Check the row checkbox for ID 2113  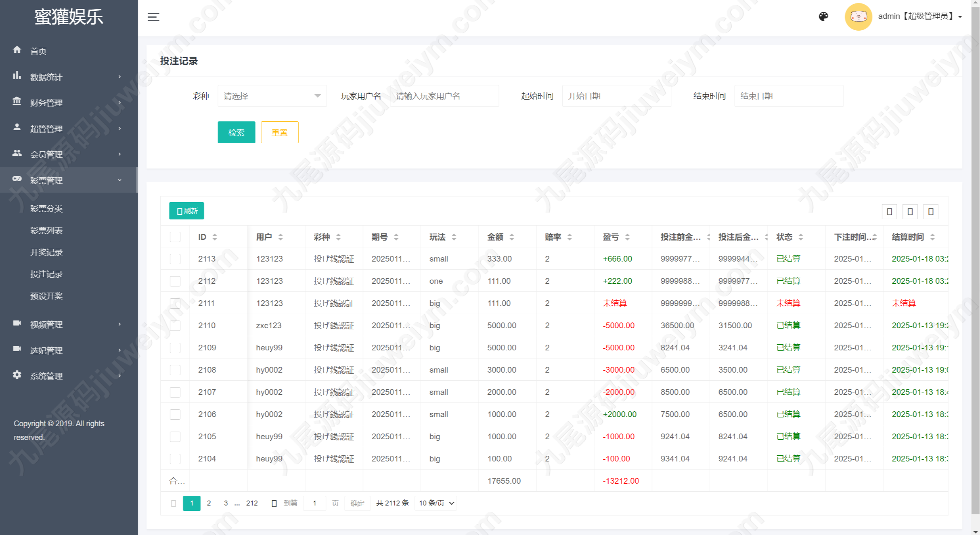(x=175, y=259)
